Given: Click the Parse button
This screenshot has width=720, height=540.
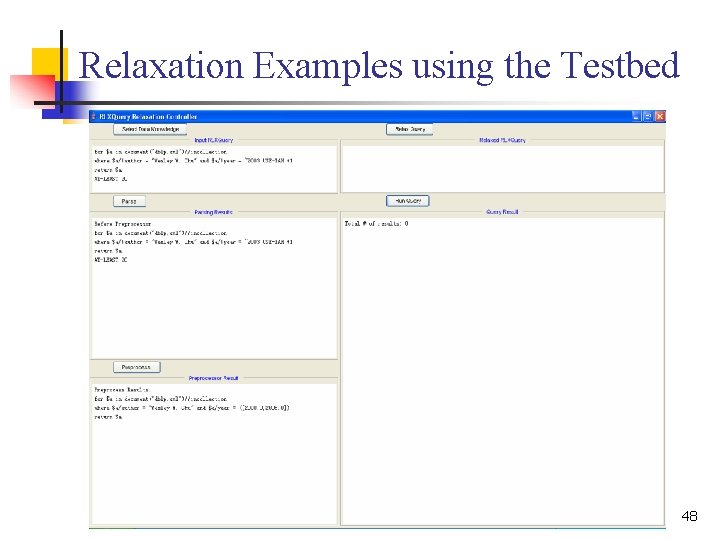Looking at the screenshot, I should point(129,201).
